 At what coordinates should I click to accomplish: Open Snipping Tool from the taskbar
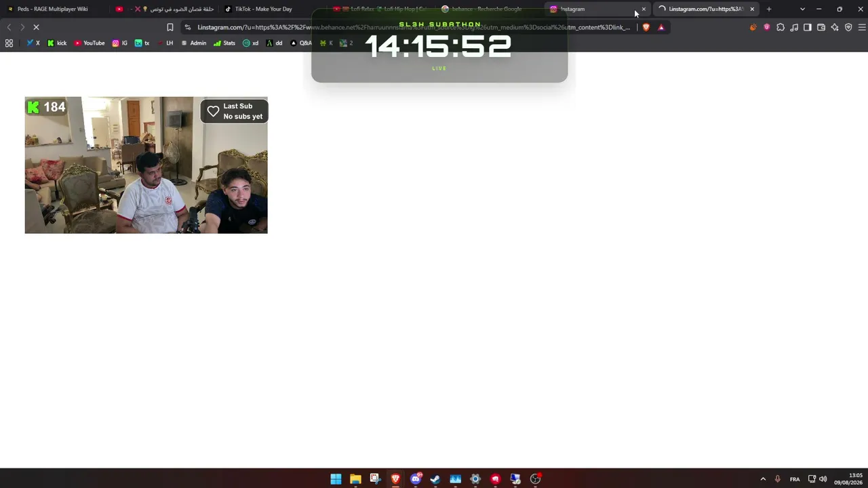(x=375, y=479)
